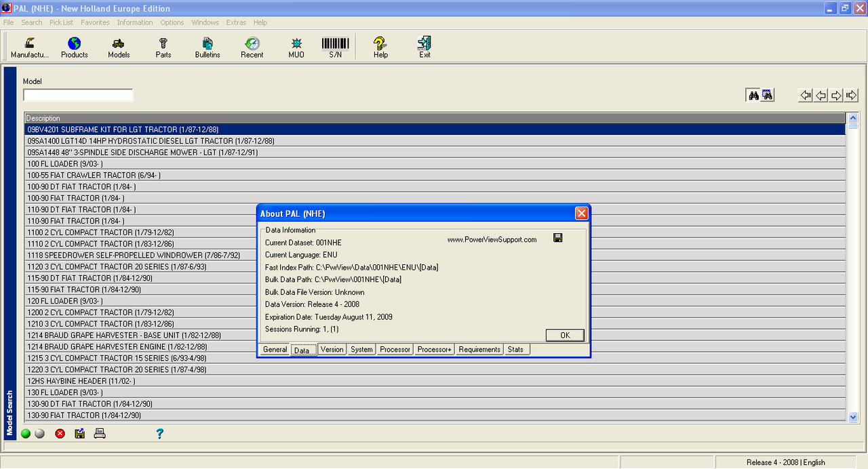This screenshot has height=469, width=868.
Task: Select the Models tractor icon
Action: tap(119, 47)
